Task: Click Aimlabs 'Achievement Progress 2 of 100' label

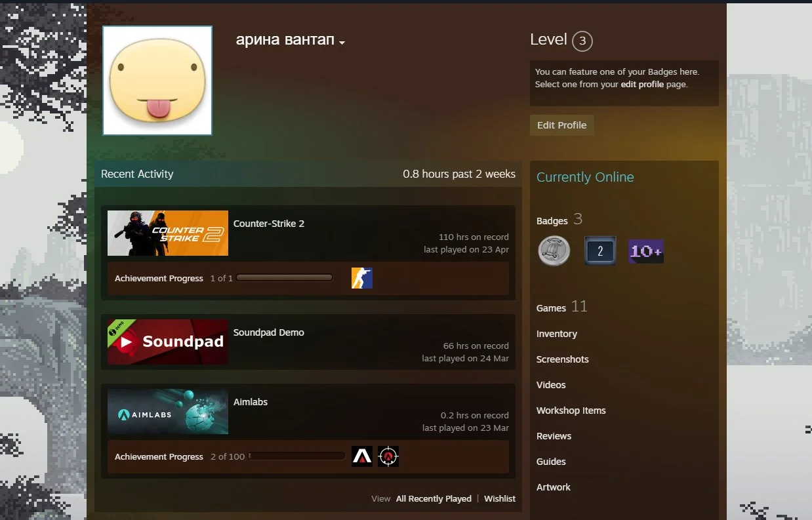Action: 180,457
